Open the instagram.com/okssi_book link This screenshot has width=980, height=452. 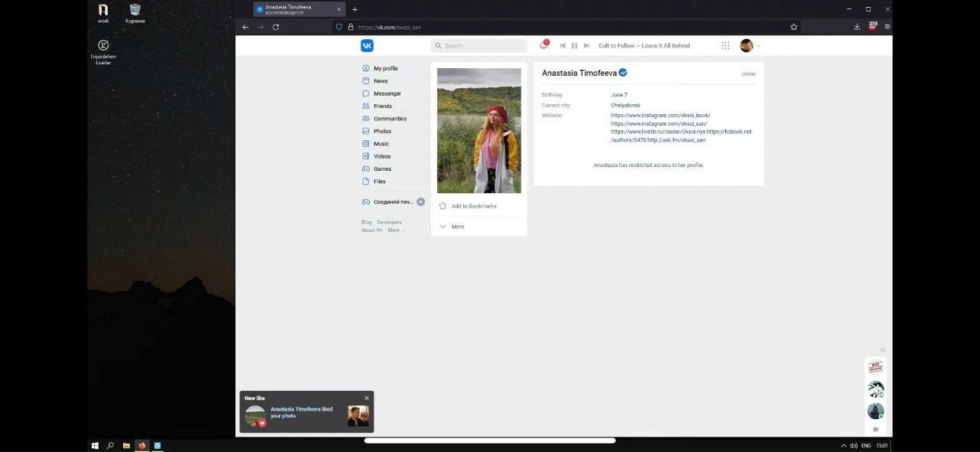(x=660, y=116)
